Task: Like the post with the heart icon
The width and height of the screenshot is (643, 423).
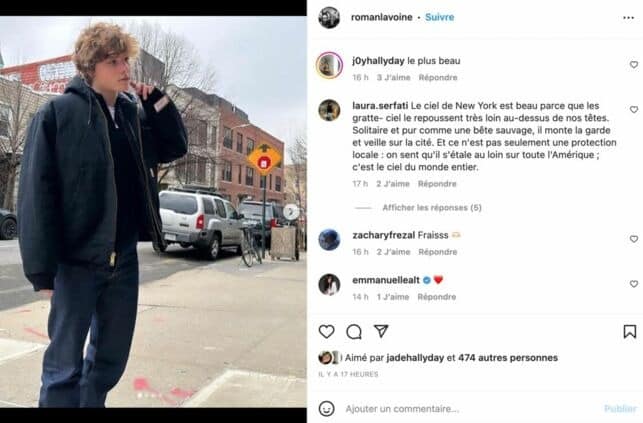Action: pos(326,331)
